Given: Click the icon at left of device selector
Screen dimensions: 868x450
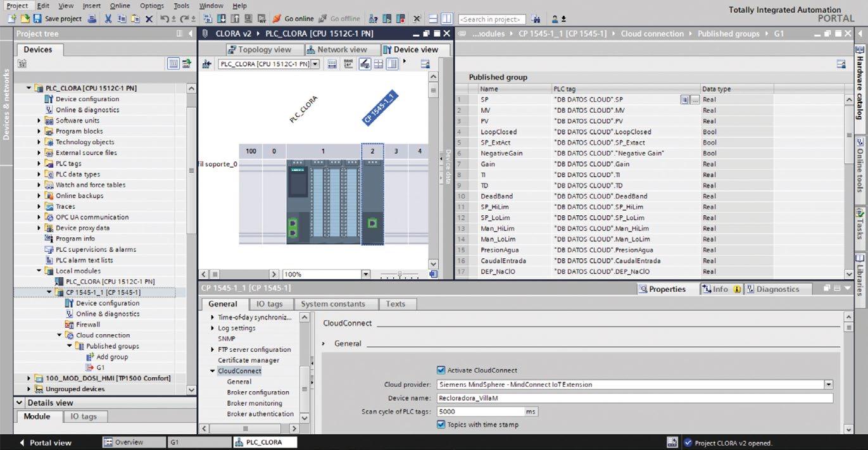Looking at the screenshot, I should coord(206,64).
